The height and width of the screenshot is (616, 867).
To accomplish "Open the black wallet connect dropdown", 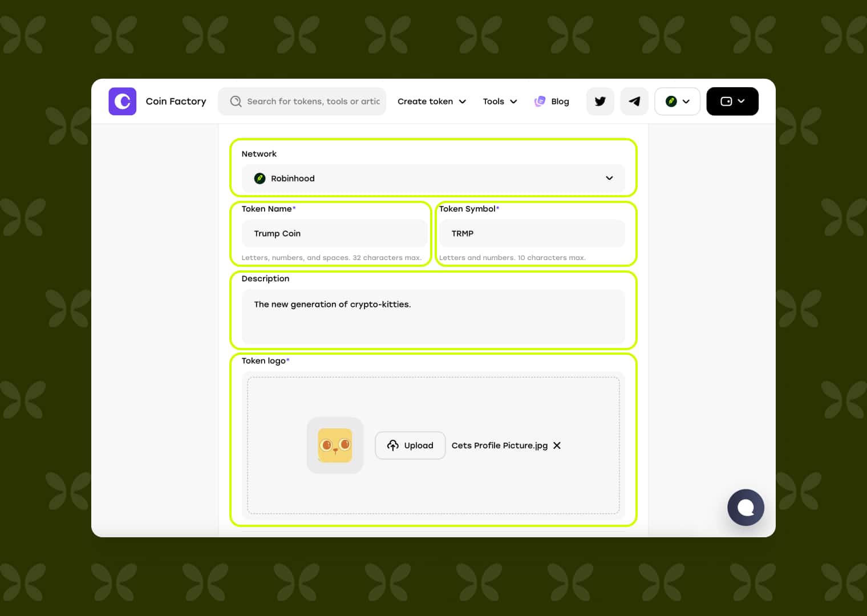I will coord(732,102).
